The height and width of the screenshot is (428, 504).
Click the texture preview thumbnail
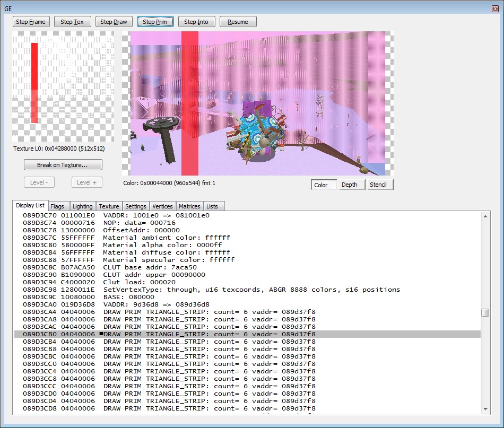(x=63, y=86)
